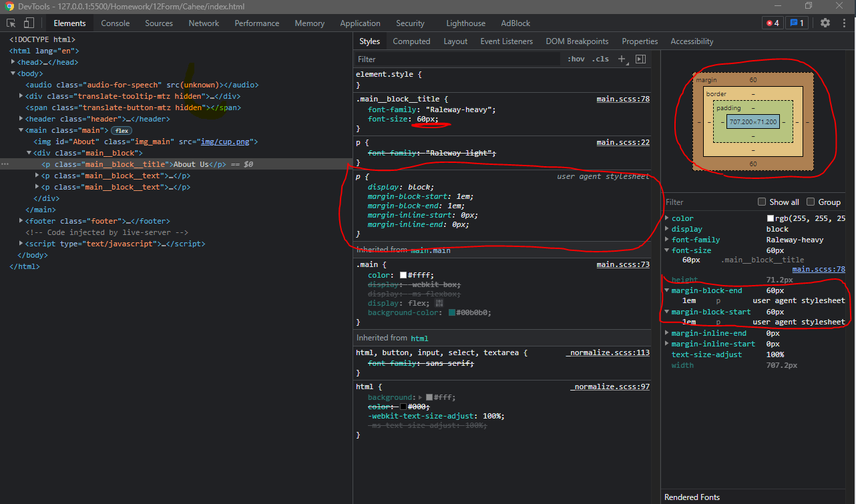This screenshot has width=856, height=504.
Task: Toggle the computed styles sidebar pane icon
Action: pos(640,59)
